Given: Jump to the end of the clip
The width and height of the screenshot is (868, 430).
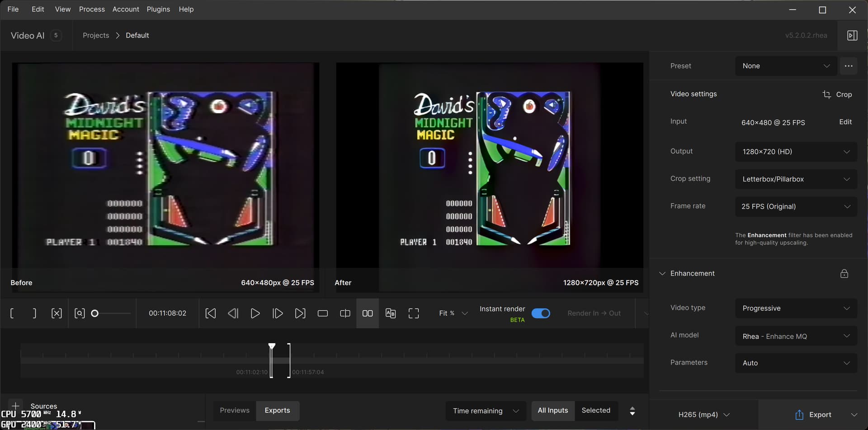Looking at the screenshot, I should [x=300, y=313].
